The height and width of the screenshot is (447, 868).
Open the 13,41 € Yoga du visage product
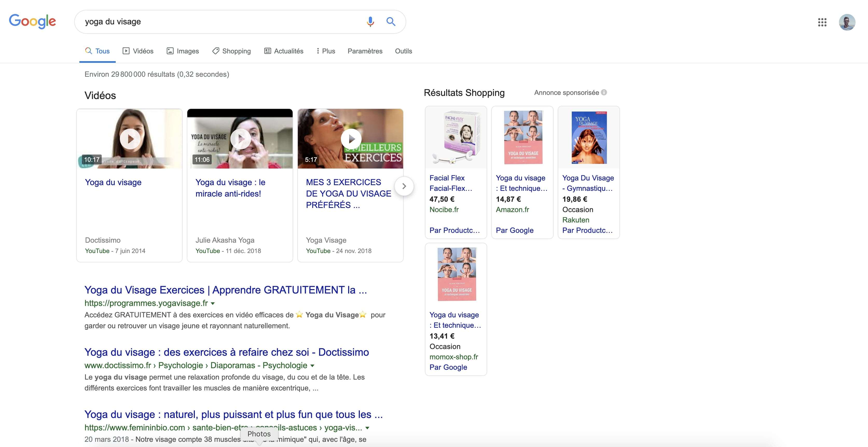[x=455, y=320]
